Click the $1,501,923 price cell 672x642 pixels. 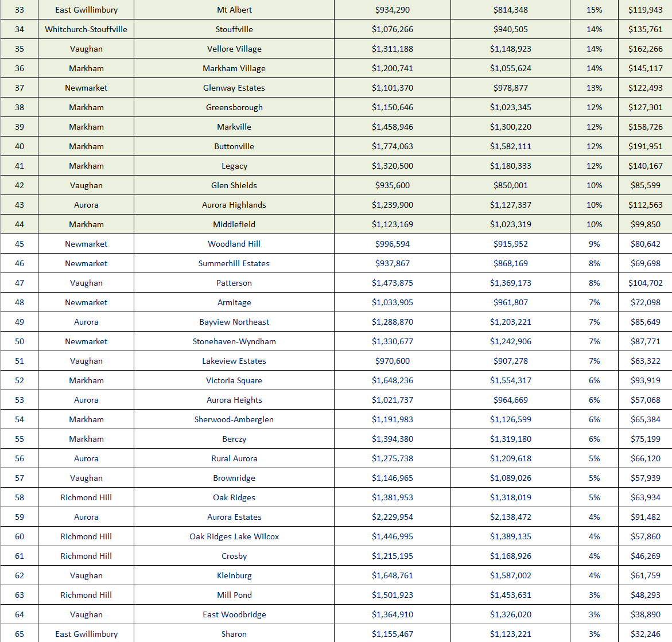coord(392,595)
